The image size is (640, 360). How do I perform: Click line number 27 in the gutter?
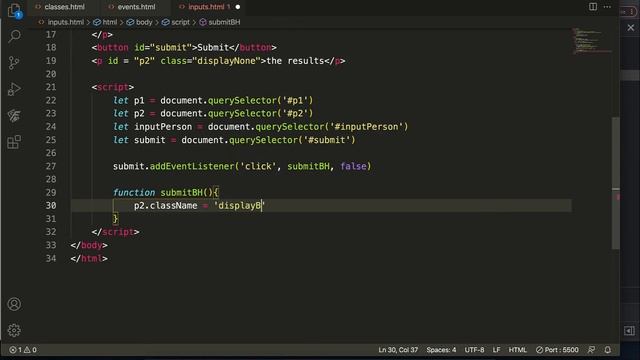[51, 166]
